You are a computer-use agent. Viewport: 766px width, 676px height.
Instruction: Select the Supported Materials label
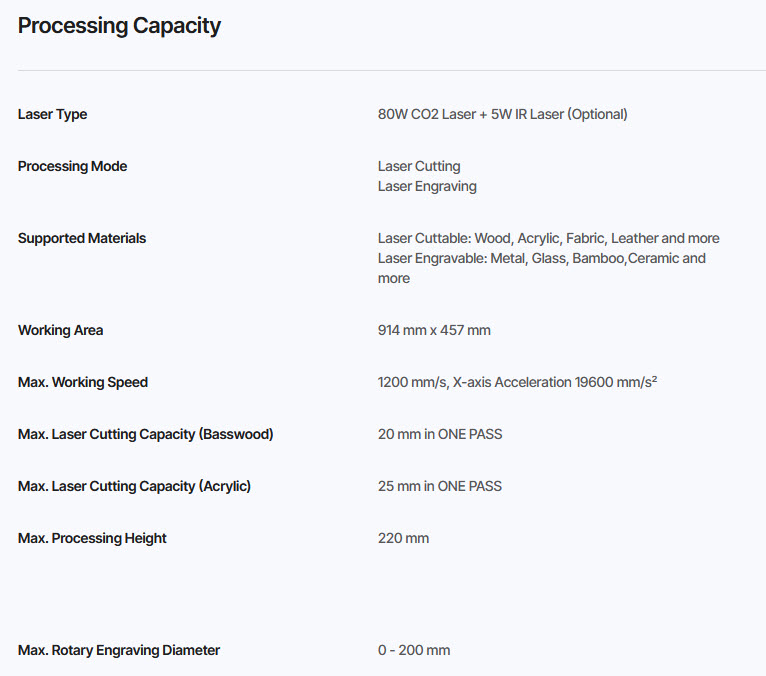[x=82, y=238]
